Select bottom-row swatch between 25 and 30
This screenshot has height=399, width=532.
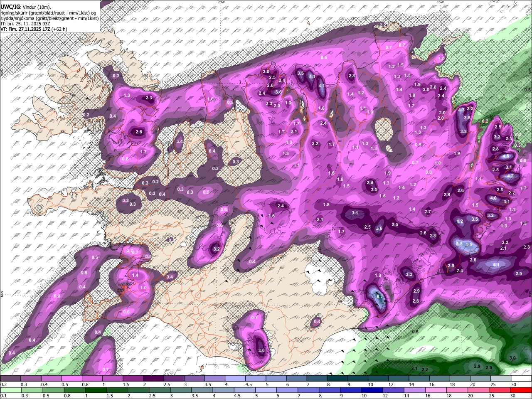(500, 390)
